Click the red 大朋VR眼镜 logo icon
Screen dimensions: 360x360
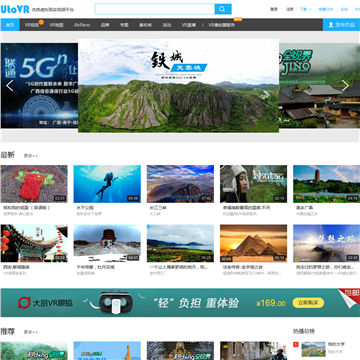click(x=24, y=303)
